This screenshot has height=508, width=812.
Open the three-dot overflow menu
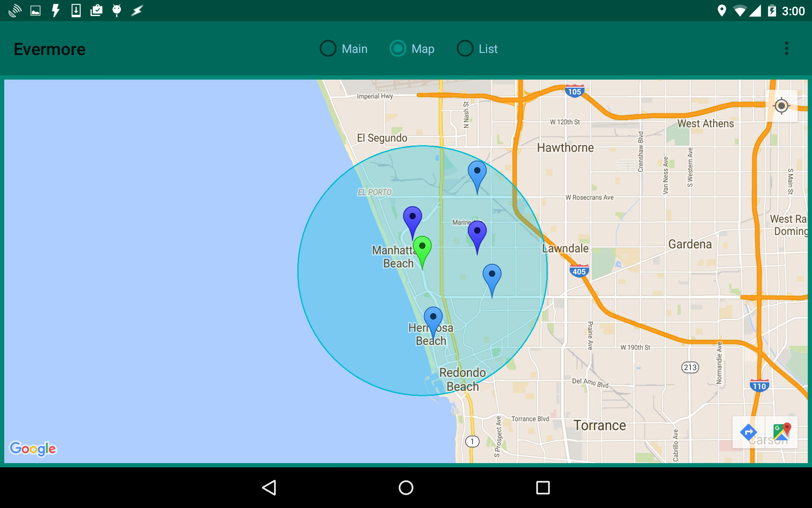pyautogui.click(x=786, y=49)
